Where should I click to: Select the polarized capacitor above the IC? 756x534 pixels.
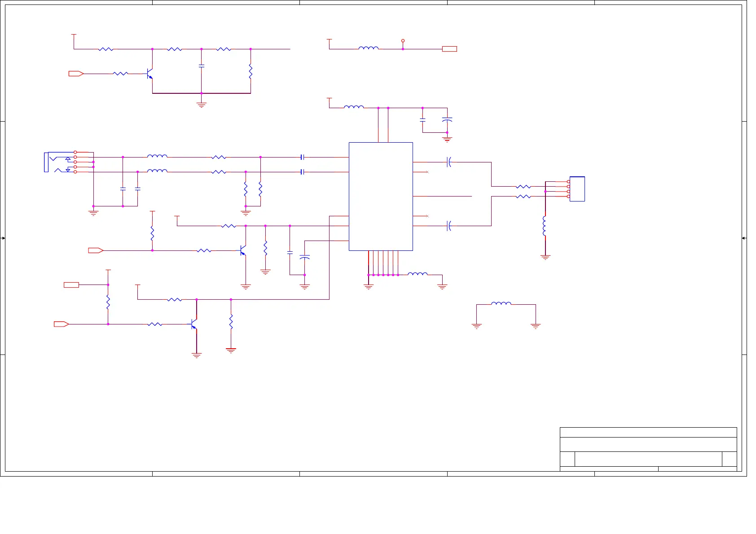point(447,120)
